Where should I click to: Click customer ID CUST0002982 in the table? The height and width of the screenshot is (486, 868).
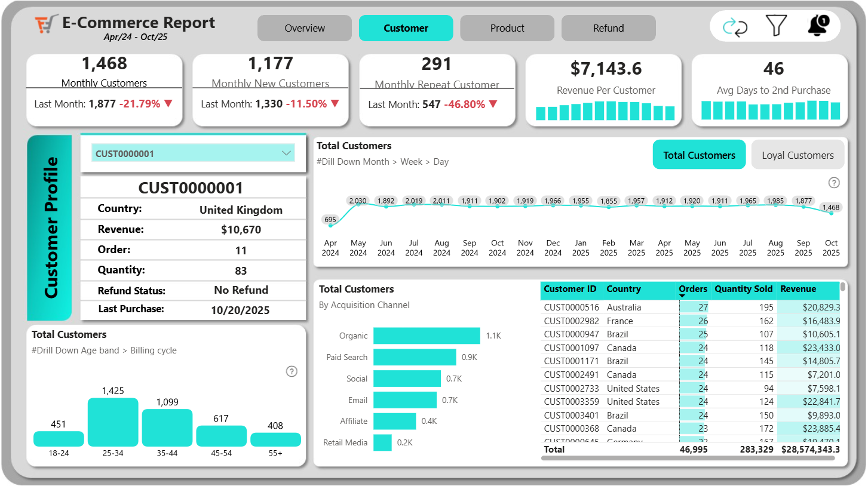click(x=571, y=321)
